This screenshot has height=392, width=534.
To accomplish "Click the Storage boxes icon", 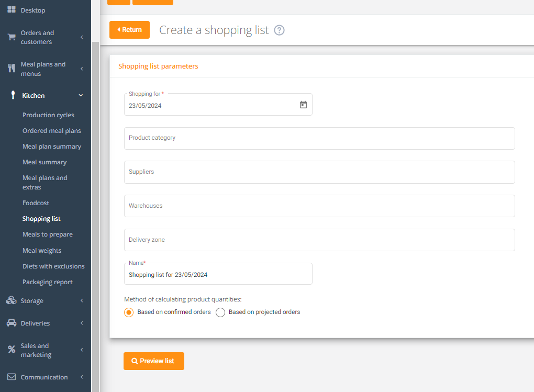I will [x=12, y=300].
